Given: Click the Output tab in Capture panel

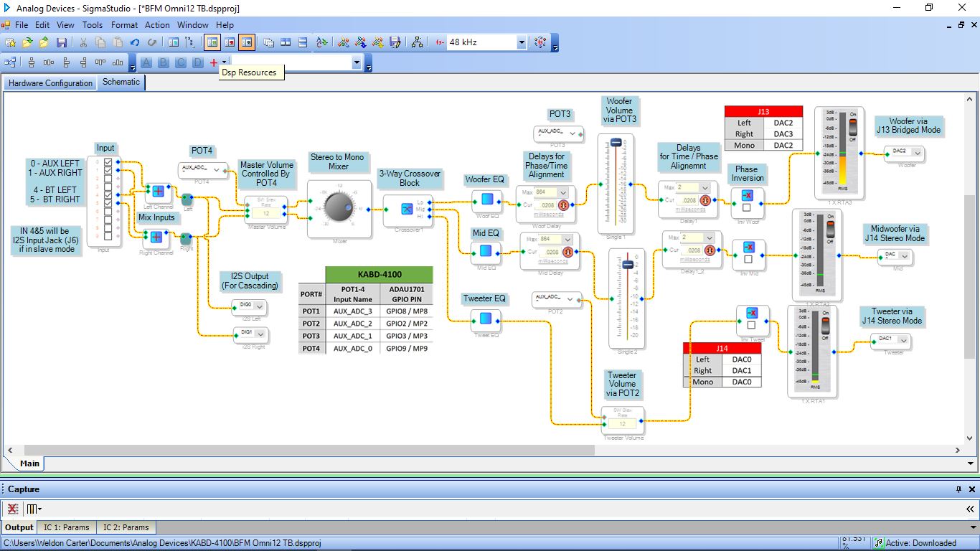Looking at the screenshot, I should (19, 527).
